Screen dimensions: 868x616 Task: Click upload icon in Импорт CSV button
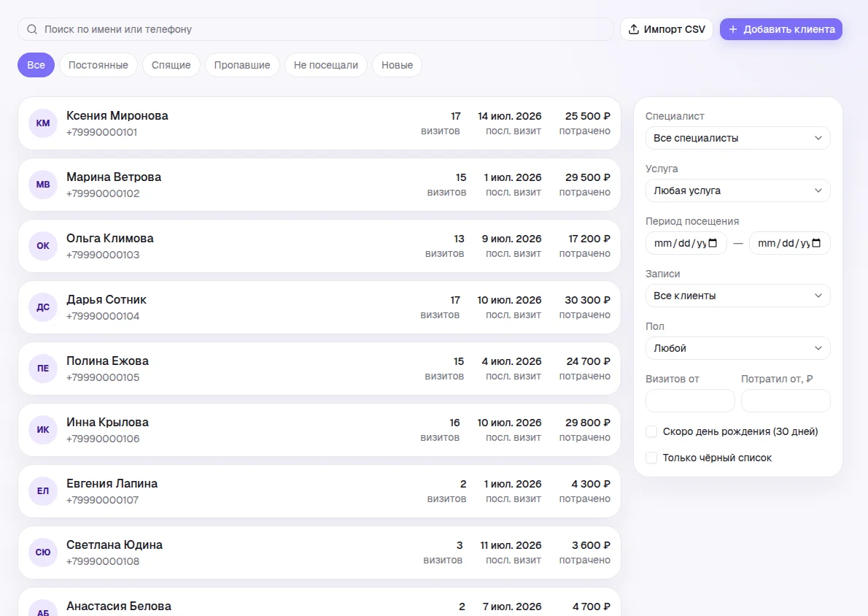[634, 29]
